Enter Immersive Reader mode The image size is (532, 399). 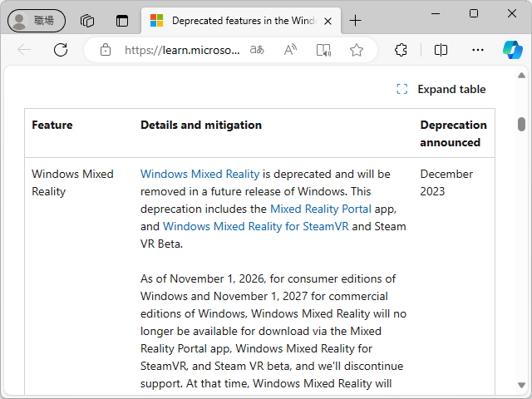coord(323,50)
